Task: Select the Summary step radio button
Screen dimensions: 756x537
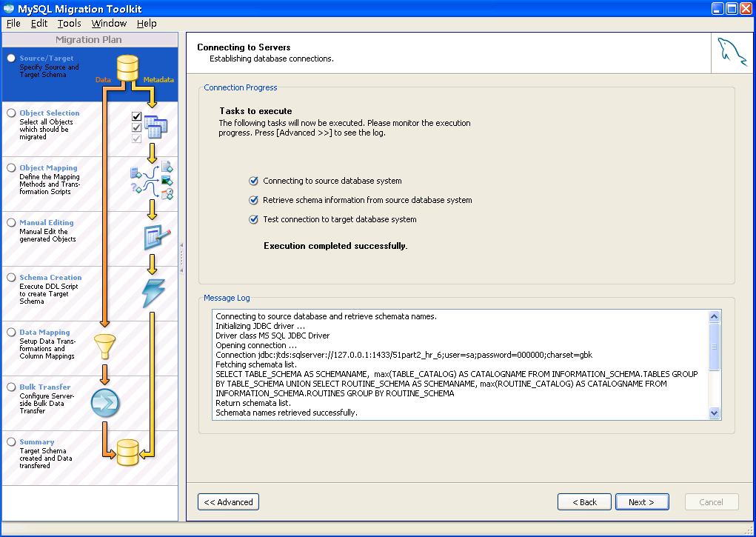Action: (11, 442)
